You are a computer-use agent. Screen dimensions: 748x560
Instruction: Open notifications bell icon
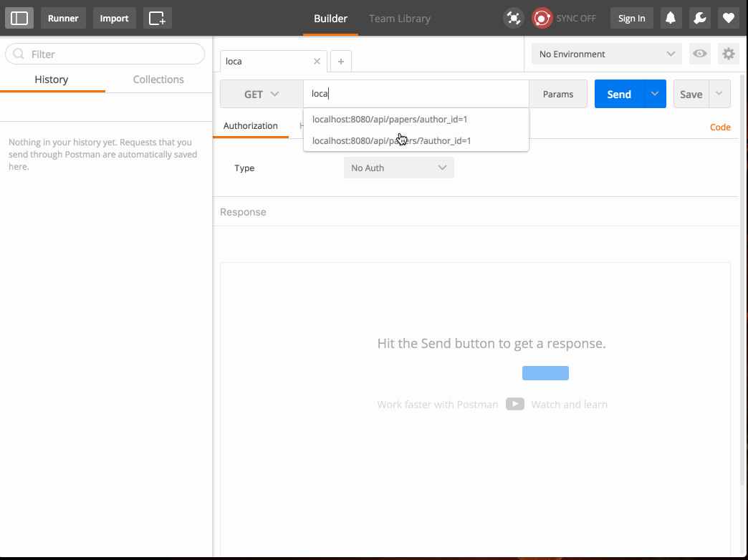pyautogui.click(x=671, y=18)
